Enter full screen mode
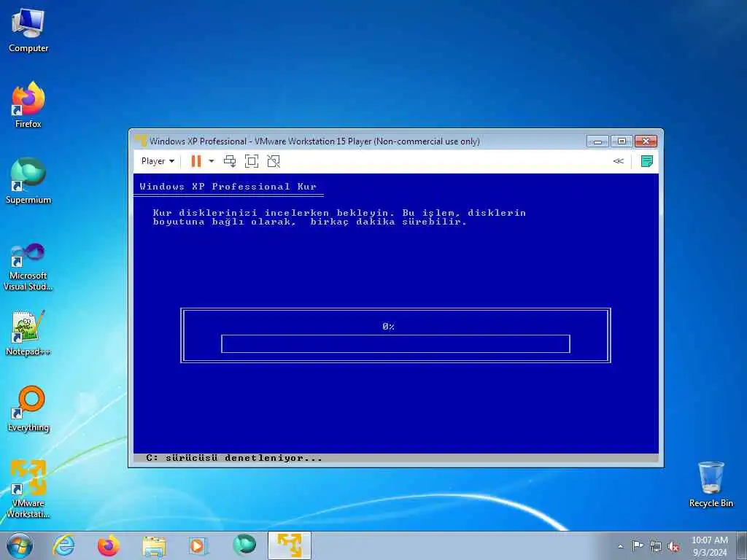747x560 pixels. click(252, 161)
